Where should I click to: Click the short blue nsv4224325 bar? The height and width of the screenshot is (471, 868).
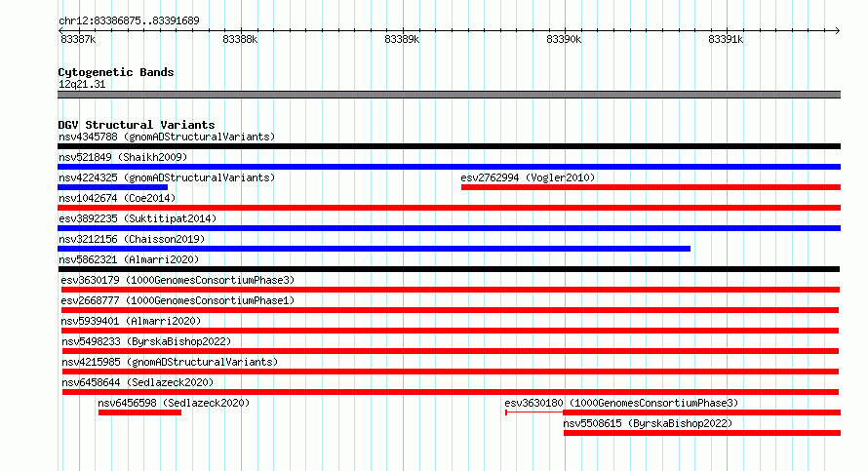(112, 187)
